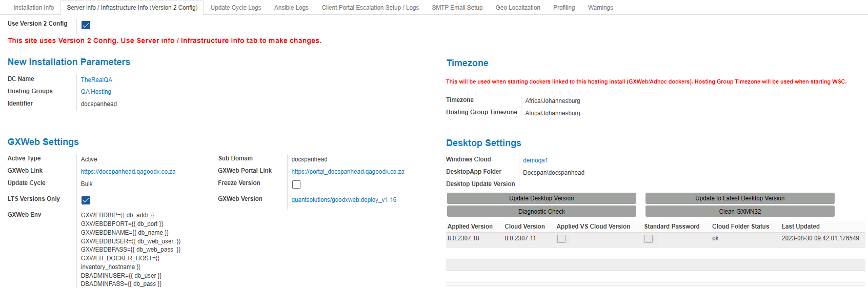This screenshot has width=868, height=288.
Task: Tick the Applied VS Cloud Version checkbox
Action: click(x=561, y=239)
